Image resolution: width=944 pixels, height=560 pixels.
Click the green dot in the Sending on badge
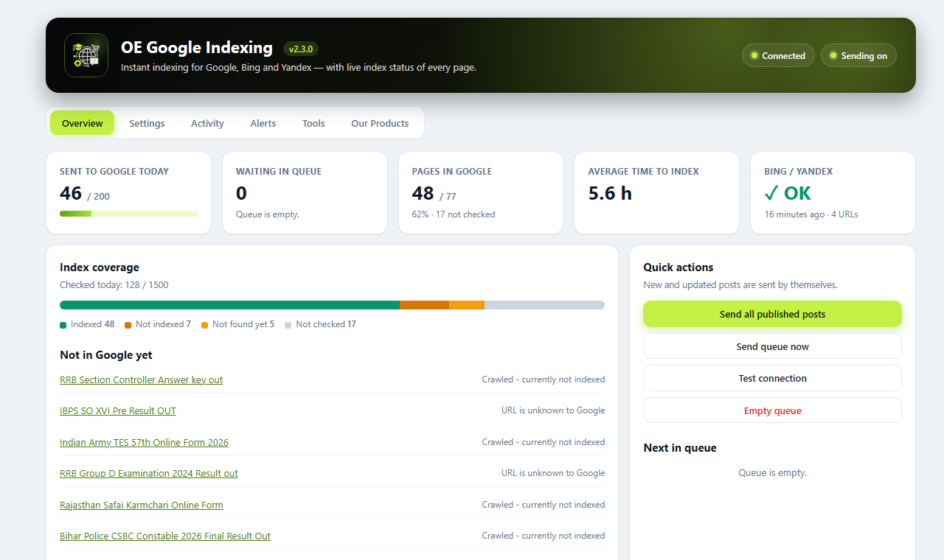[x=833, y=55]
